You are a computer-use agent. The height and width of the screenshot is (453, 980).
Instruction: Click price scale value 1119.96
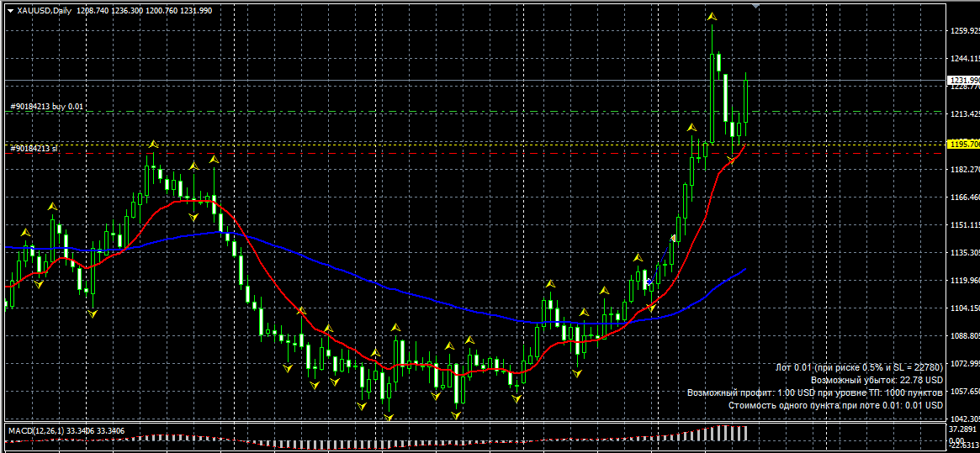pos(964,281)
